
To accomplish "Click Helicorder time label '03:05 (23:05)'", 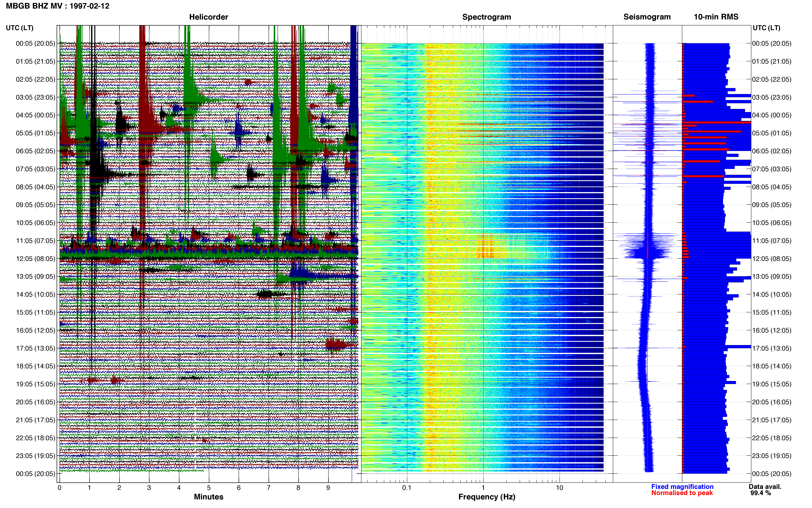I will (36, 97).
